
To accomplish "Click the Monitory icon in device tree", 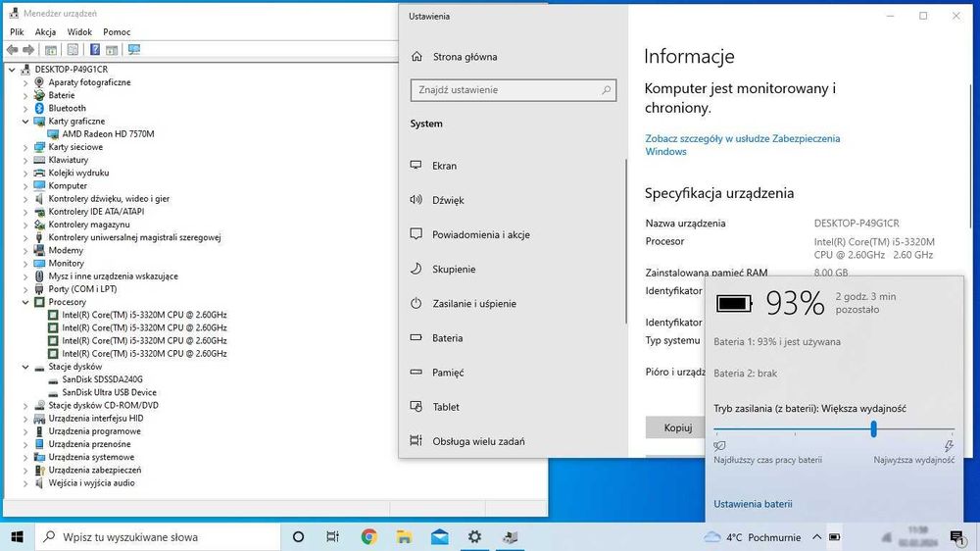I will (39, 264).
